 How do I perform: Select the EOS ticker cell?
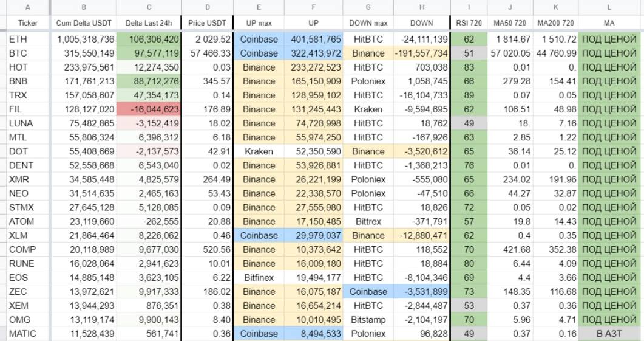click(x=27, y=278)
